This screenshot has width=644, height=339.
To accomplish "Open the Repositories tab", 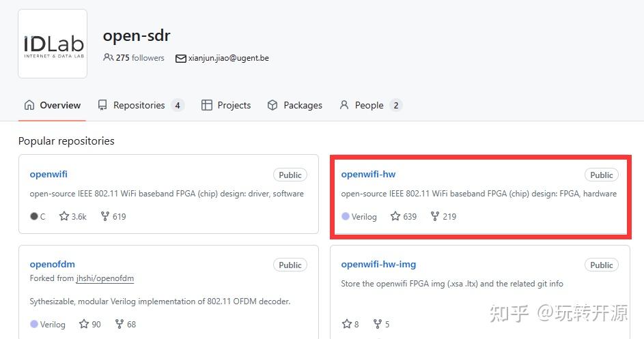I will [141, 106].
